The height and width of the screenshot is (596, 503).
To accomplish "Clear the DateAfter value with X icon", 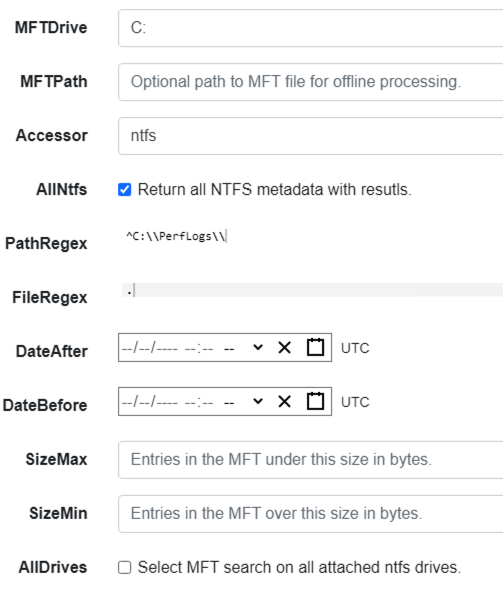I will point(284,347).
